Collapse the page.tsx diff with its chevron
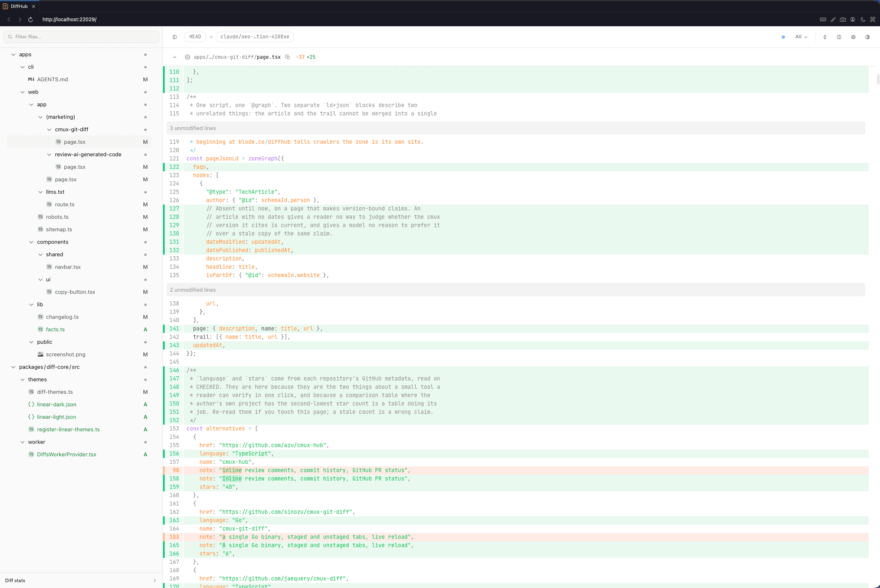This screenshot has width=880, height=588. [x=175, y=57]
